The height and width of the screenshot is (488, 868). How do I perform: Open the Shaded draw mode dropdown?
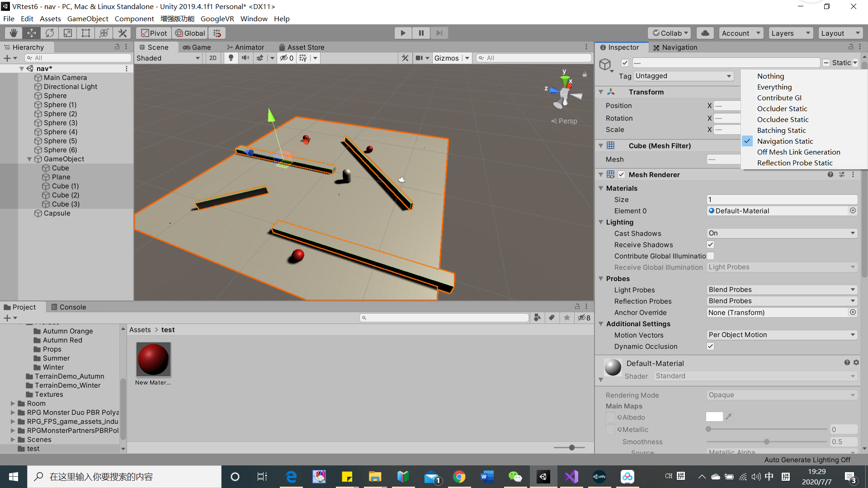click(168, 58)
